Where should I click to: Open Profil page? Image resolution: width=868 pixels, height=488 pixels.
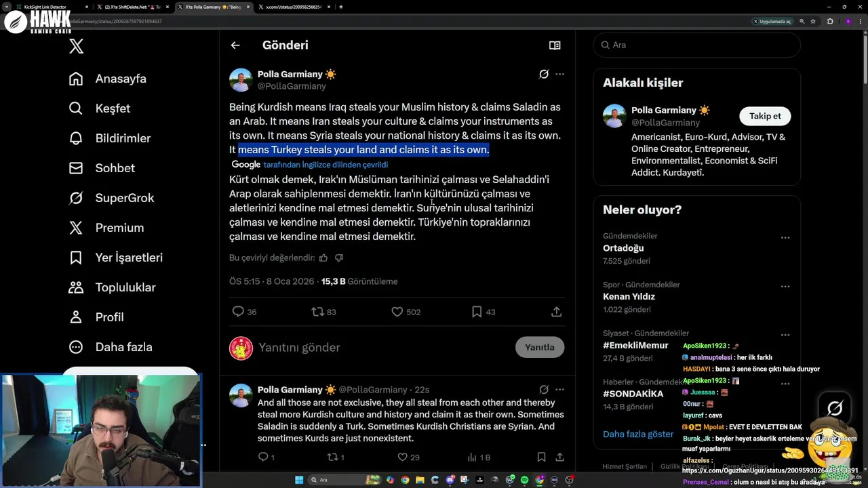click(x=96, y=317)
